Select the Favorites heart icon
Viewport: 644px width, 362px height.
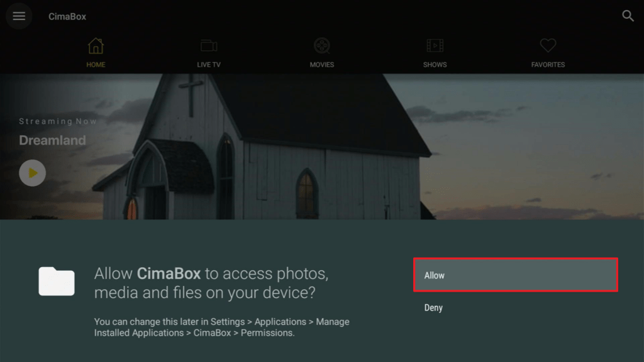548,45
